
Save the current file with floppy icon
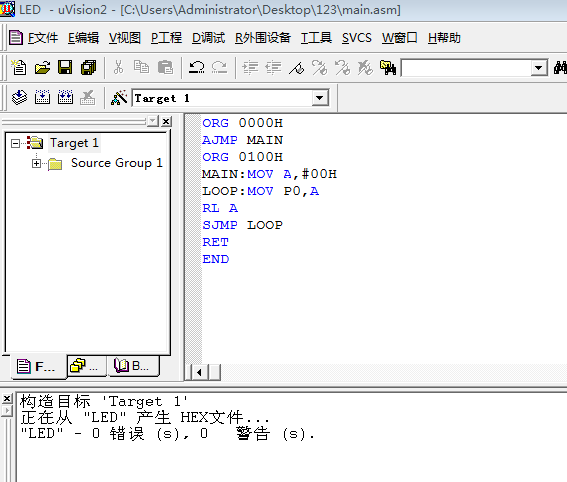[65, 68]
